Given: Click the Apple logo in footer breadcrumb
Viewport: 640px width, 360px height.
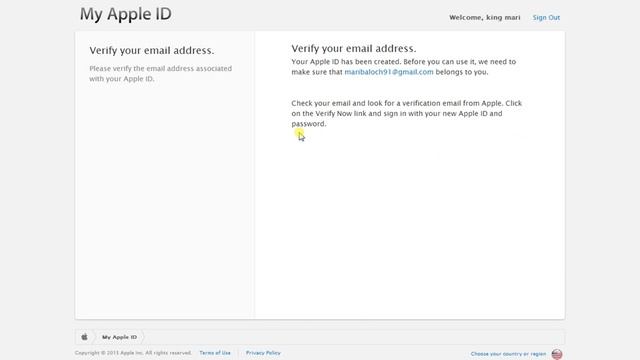Looking at the screenshot, I should pyautogui.click(x=84, y=337).
